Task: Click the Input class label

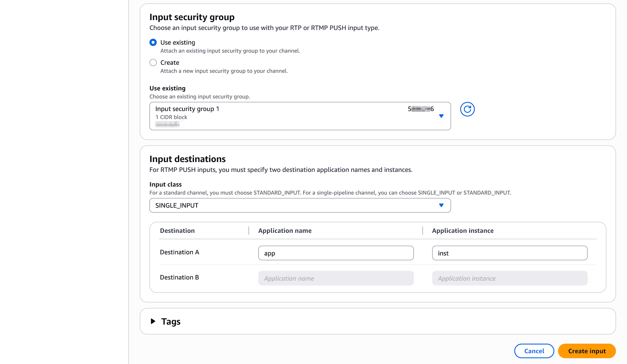Action: tap(166, 185)
